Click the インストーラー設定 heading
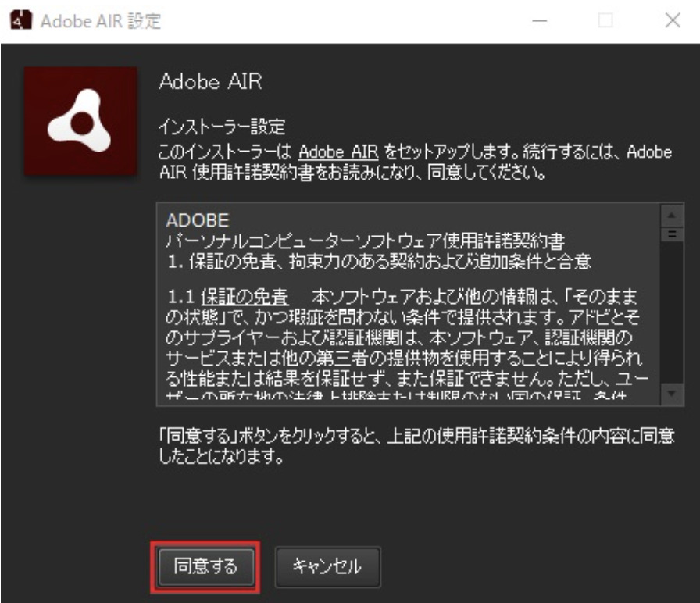This screenshot has height=603, width=700. click(222, 127)
